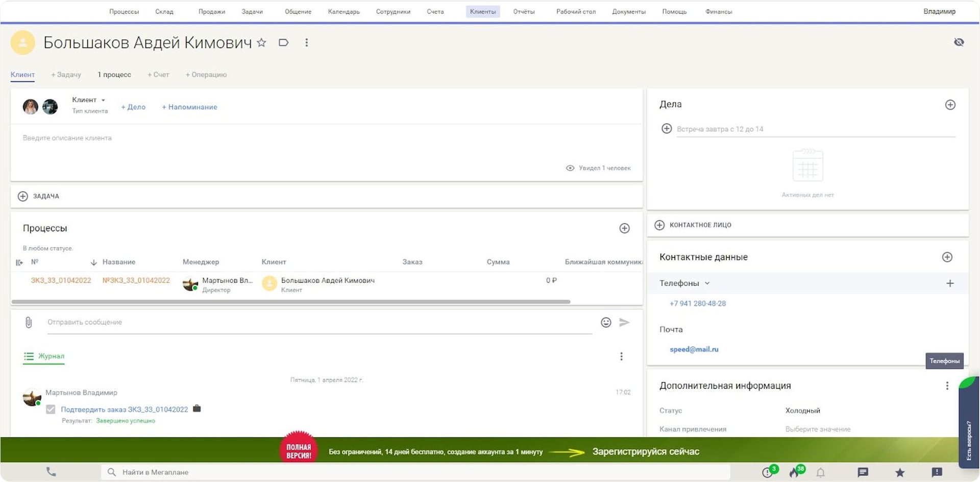980x482 pixels.
Task: Click the processes table horizontal scrollbar
Action: [x=291, y=302]
